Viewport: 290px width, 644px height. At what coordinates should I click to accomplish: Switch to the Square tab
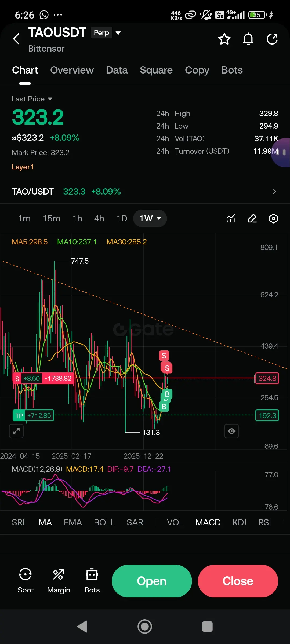point(156,70)
